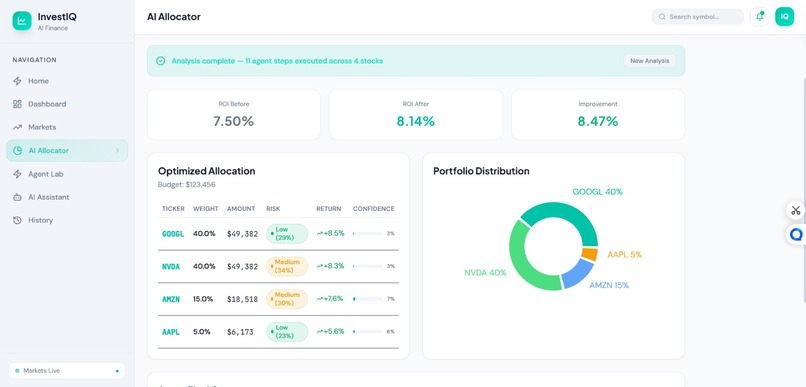Open the IQ user avatar
The width and height of the screenshot is (806, 387).
click(784, 16)
